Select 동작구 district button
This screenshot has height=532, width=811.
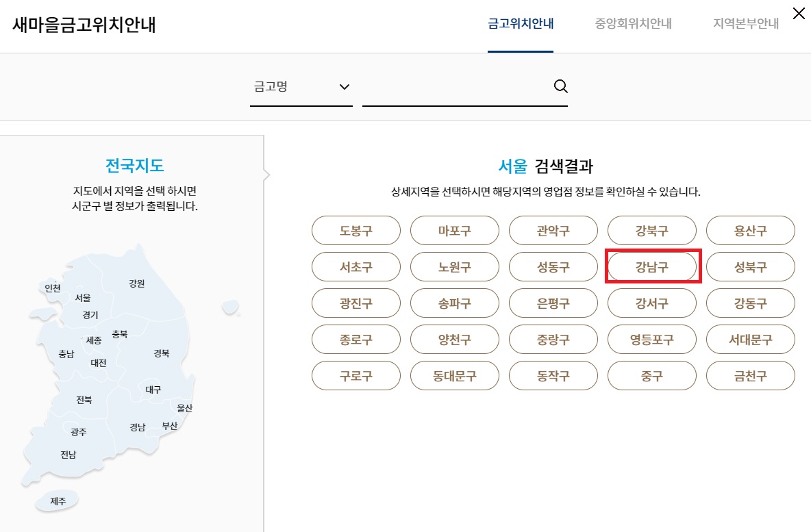(553, 375)
